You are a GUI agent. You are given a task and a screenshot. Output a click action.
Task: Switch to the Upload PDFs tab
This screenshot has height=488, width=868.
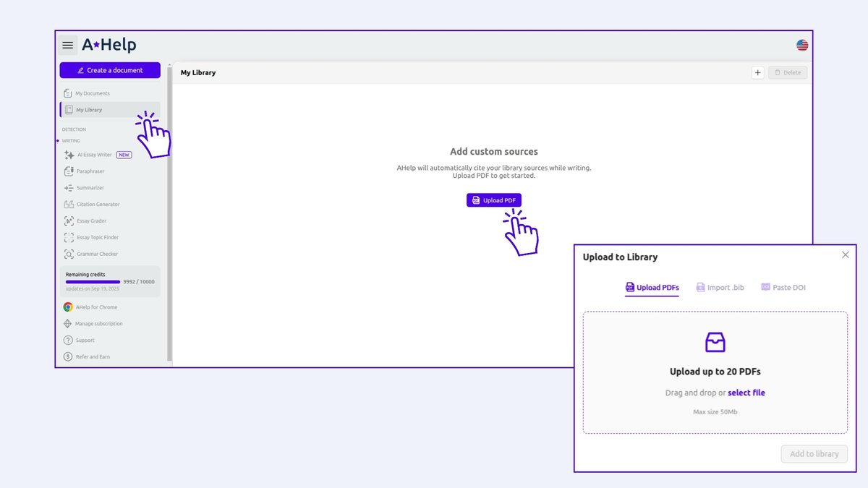[652, 288]
